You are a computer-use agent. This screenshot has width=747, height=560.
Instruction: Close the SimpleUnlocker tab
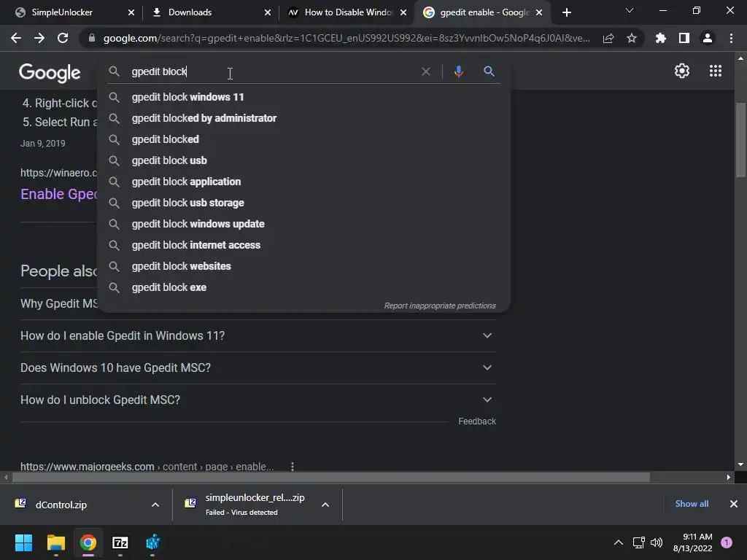(131, 12)
